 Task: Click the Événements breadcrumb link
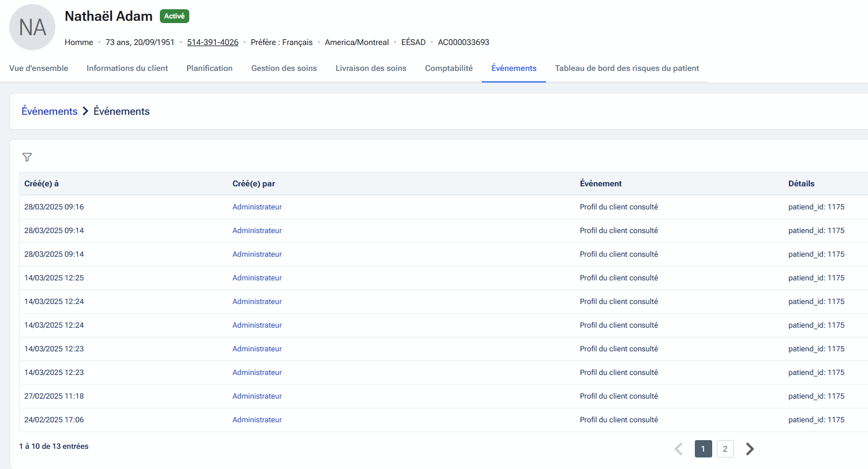coord(50,111)
